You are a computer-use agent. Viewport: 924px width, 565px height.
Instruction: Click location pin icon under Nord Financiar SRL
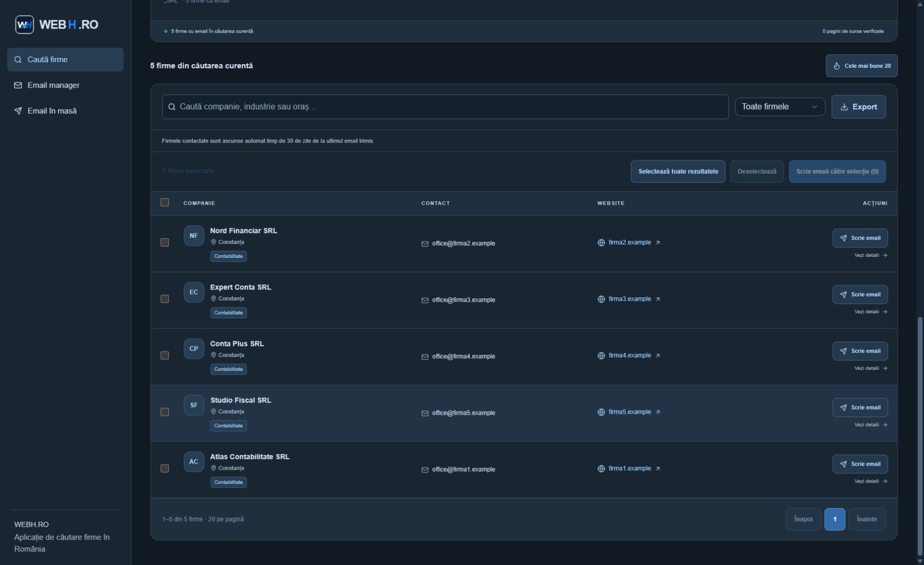[x=213, y=242]
